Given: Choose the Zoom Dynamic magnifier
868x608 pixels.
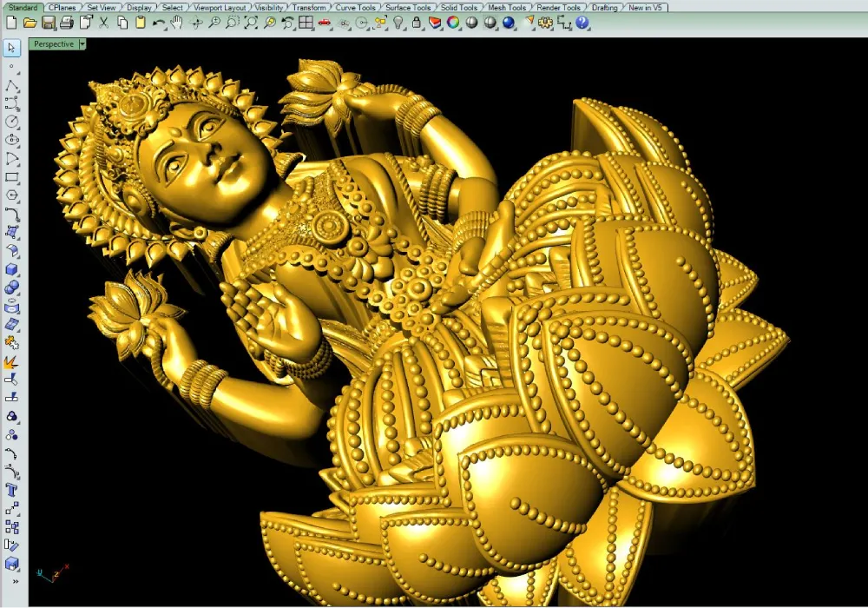Looking at the screenshot, I should [214, 23].
